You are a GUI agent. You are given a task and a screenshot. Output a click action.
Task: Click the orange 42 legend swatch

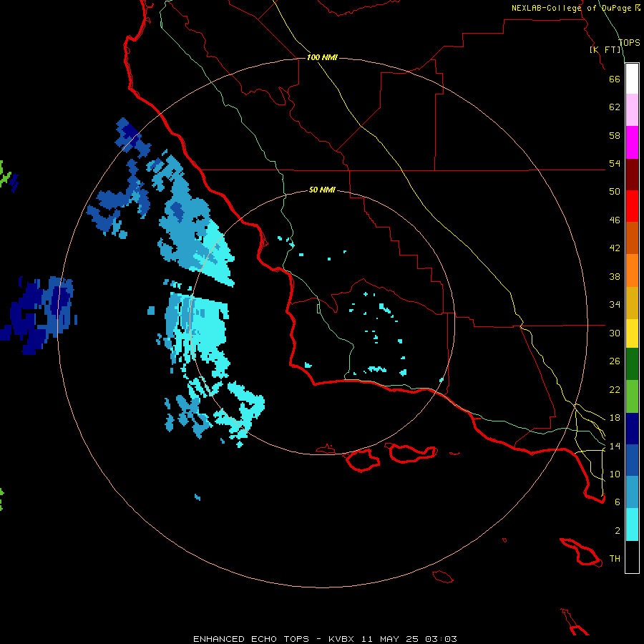tap(632, 270)
